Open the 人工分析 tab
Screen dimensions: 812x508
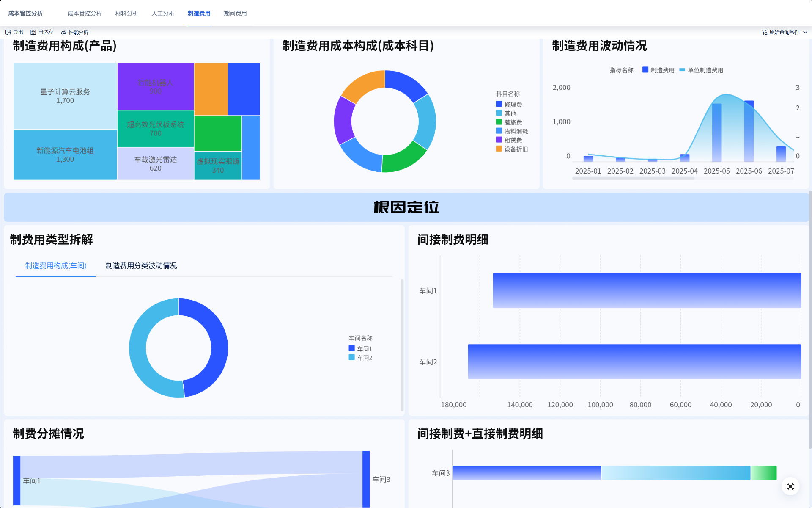163,14
